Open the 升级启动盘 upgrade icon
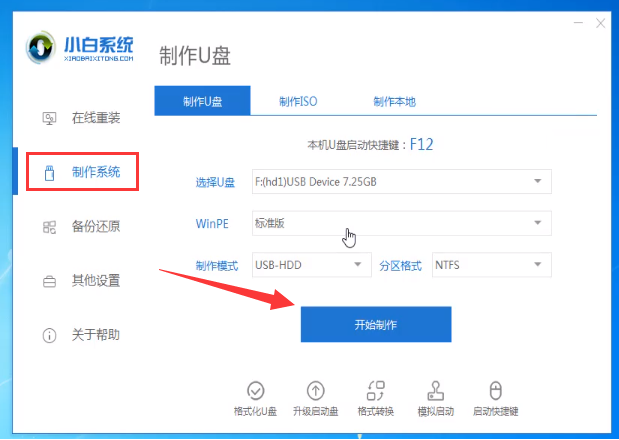Screen dimensions: 619x440 (316, 391)
